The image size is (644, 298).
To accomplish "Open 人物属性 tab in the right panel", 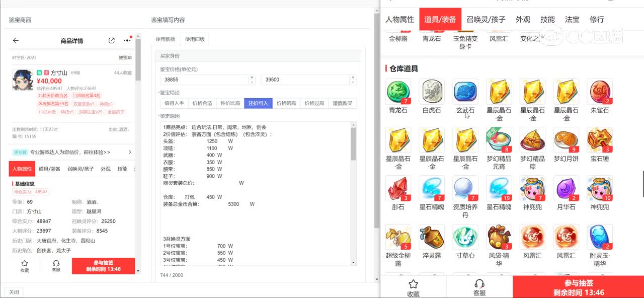I will [x=399, y=20].
